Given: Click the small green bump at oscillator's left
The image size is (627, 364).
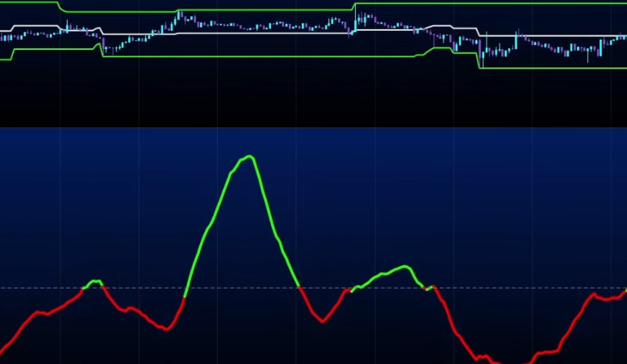Looking at the screenshot, I should (x=96, y=282).
